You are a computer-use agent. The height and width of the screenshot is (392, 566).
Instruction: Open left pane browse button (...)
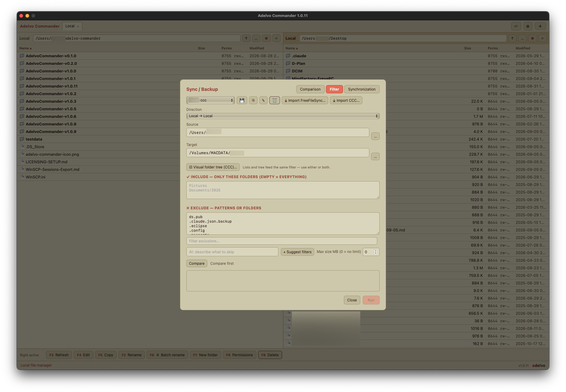[256, 38]
